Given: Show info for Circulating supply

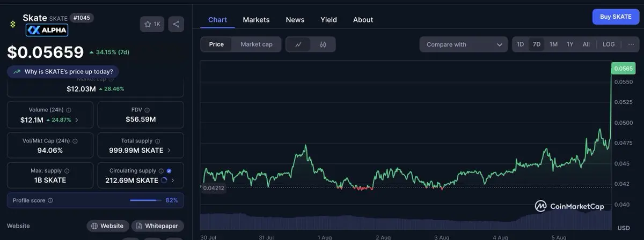Looking at the screenshot, I should pos(161,171).
